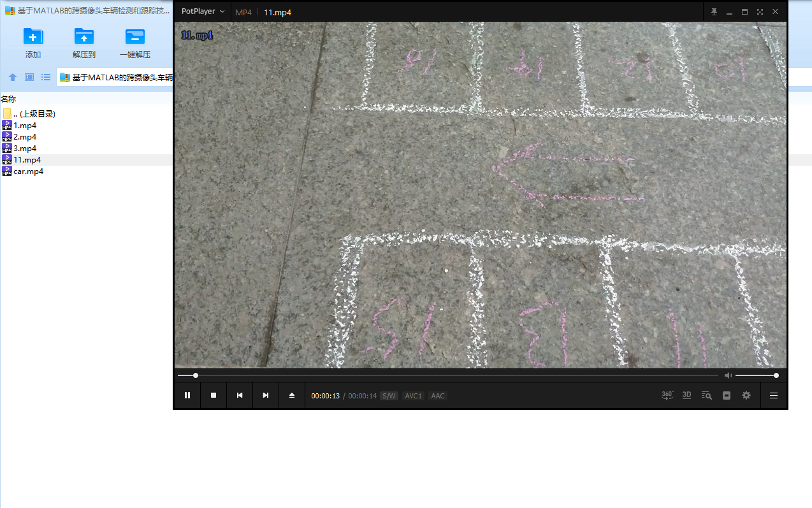Switch to icon view in archiver

(29, 77)
